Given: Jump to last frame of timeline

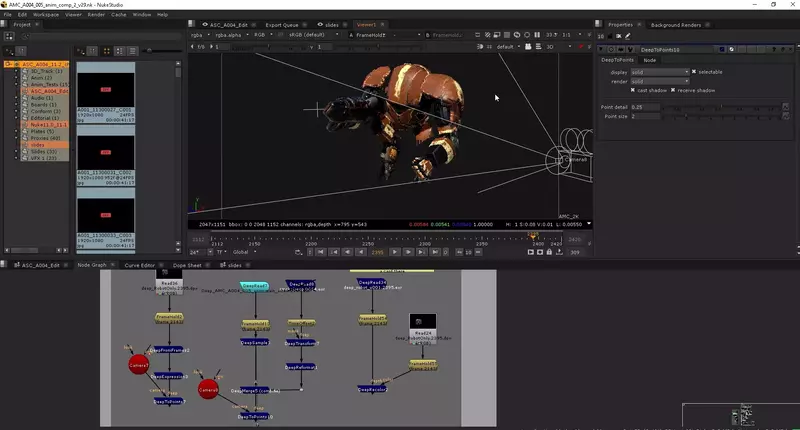Looking at the screenshot, I should click(x=435, y=252).
